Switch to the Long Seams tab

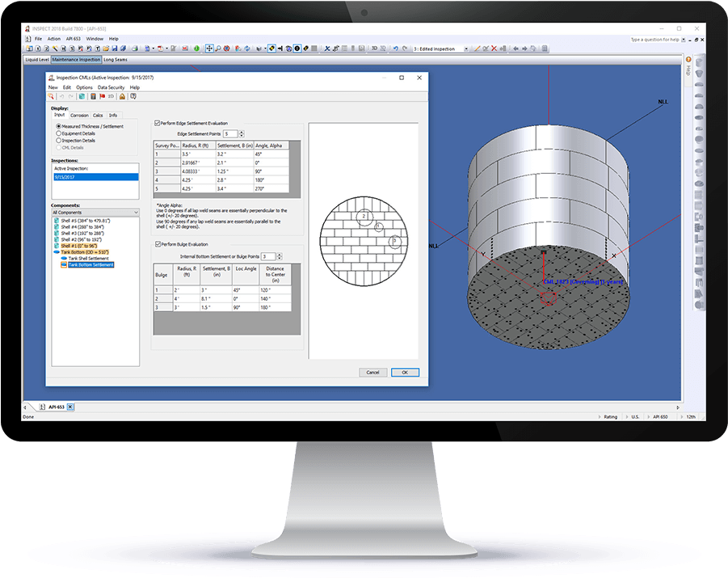pos(114,59)
